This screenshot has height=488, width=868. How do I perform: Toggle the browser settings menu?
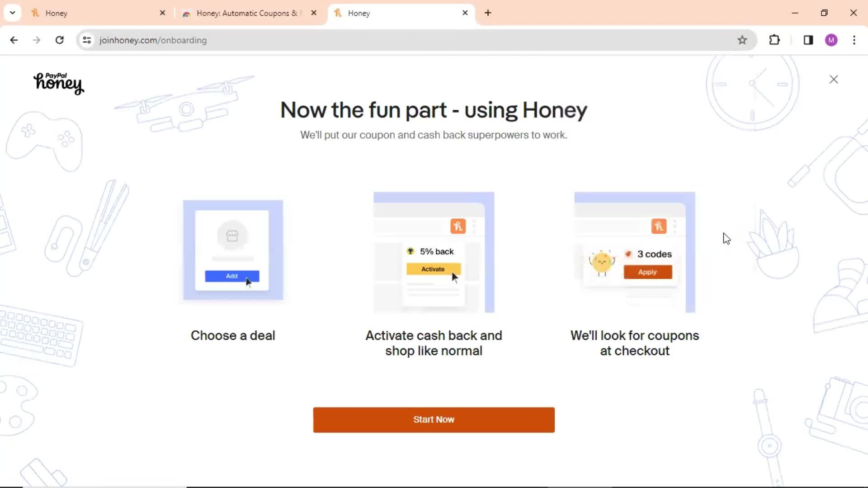[854, 40]
